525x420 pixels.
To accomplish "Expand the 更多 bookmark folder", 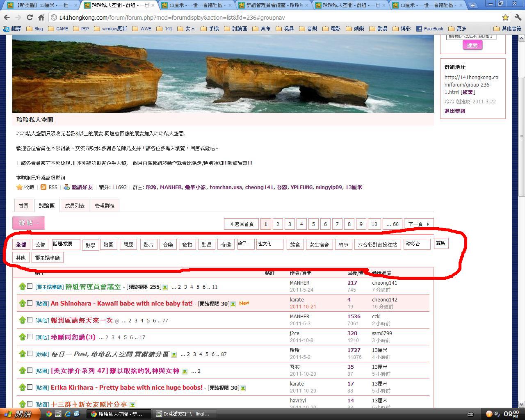I will [457, 29].
